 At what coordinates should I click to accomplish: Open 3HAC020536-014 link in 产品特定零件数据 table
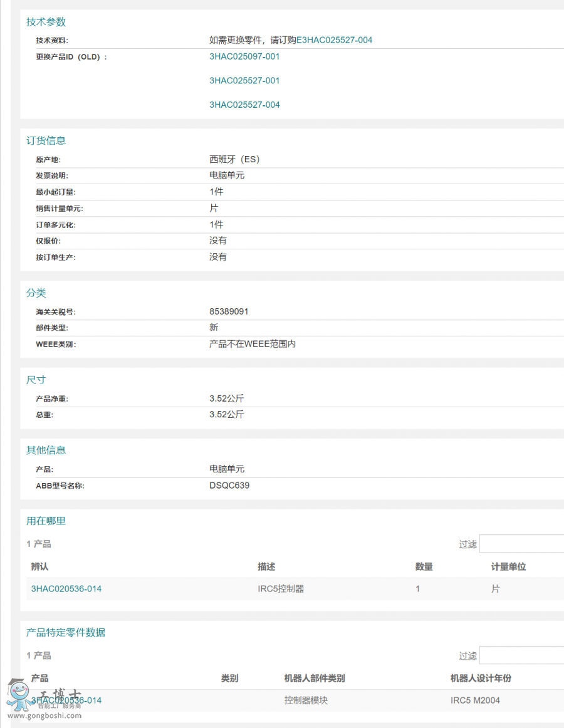(x=66, y=700)
